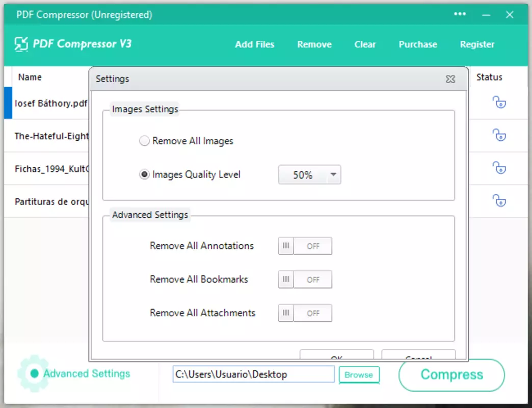Screen dimensions: 532x408
Task: Close the Settings dialog with X icon
Action: 450,79
